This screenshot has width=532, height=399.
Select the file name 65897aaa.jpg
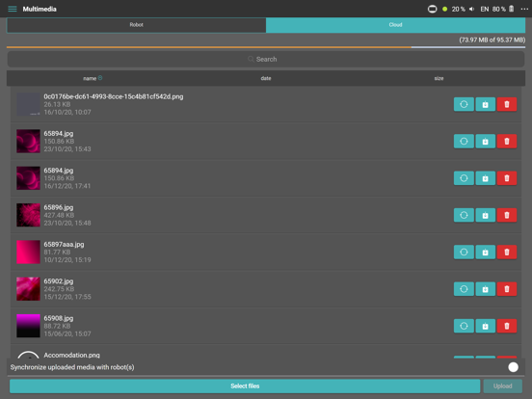click(64, 245)
